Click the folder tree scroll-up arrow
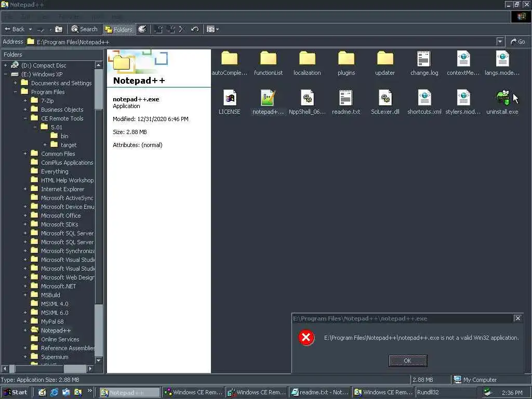 tap(98, 65)
